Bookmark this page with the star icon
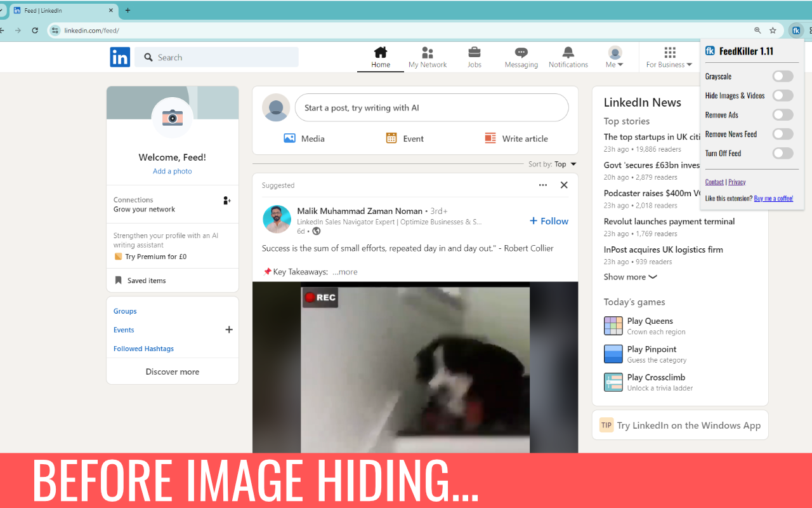Screen dimensions: 812x508 [x=773, y=30]
